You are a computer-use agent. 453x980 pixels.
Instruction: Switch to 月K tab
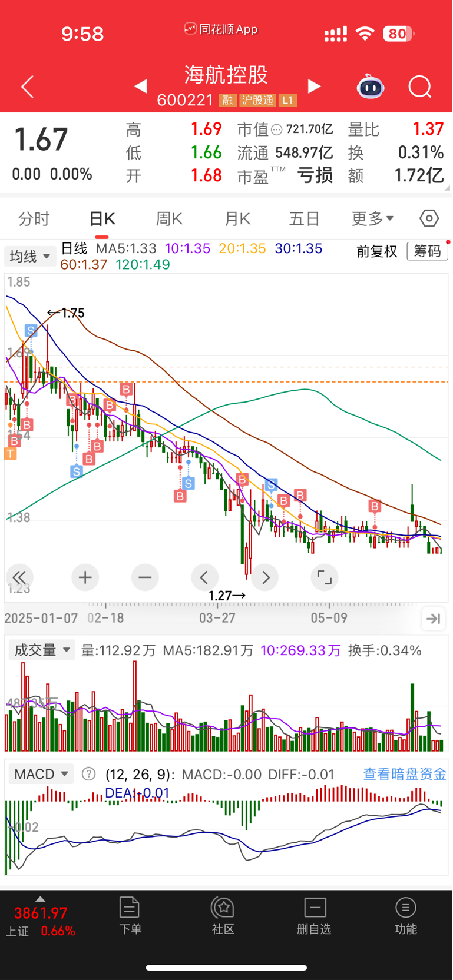[237, 219]
